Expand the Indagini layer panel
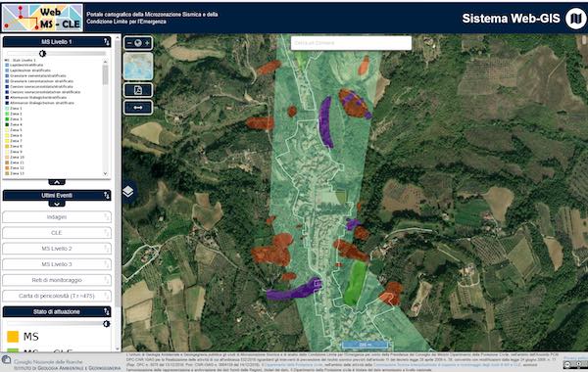The height and width of the screenshot is (372, 588). point(57,217)
